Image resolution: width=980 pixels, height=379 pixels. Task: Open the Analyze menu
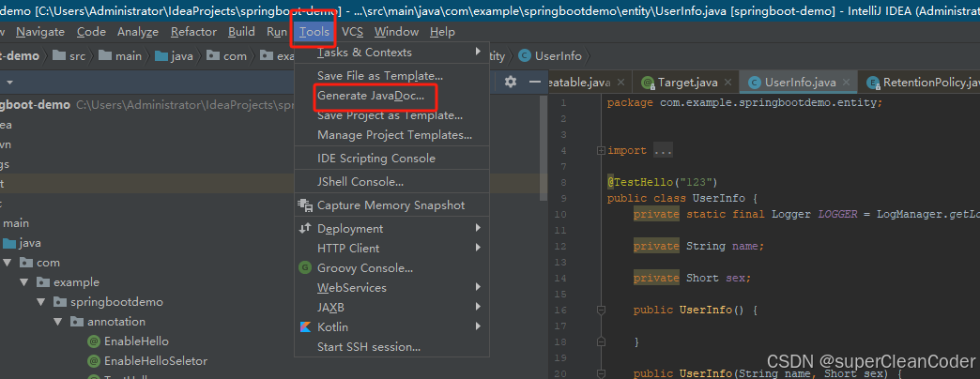click(x=138, y=31)
